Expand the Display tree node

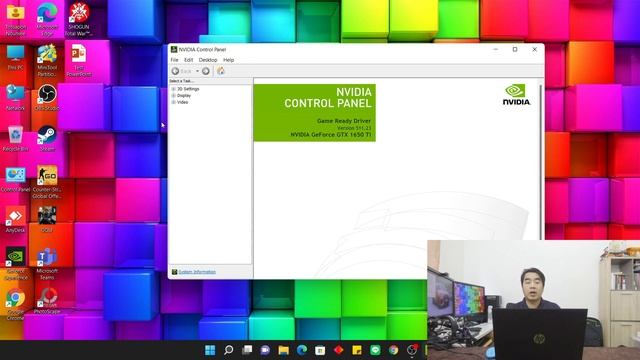tap(173, 96)
